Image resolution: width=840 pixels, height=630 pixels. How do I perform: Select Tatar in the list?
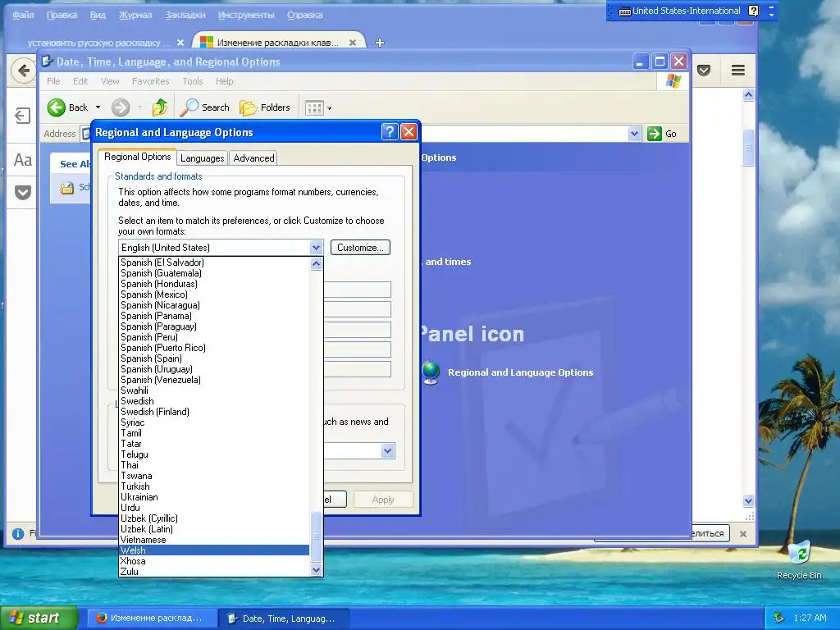click(x=214, y=444)
